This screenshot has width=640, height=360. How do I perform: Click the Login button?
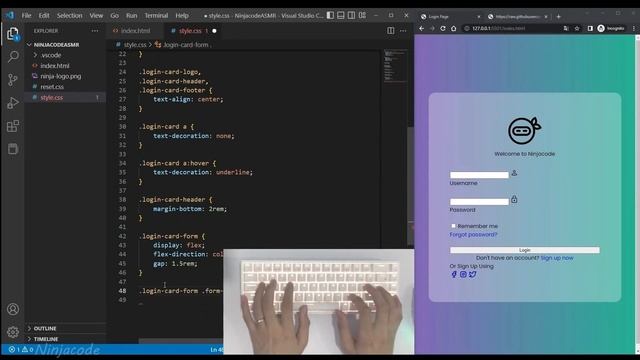coord(524,250)
